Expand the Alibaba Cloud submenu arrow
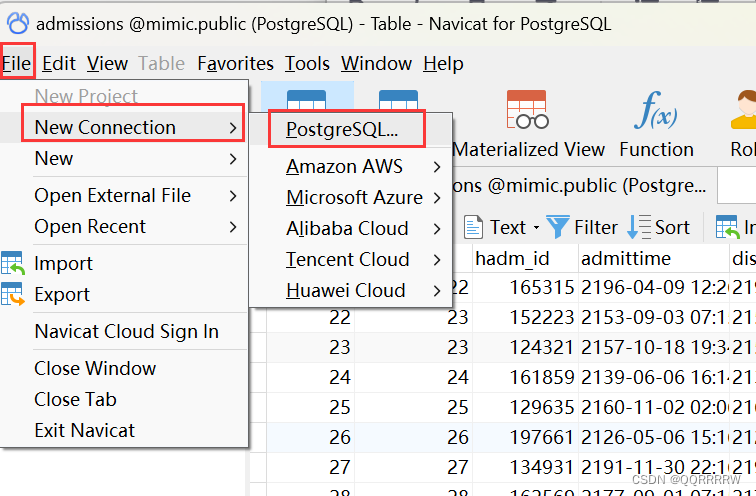Screen dimensions: 756x496 (x=437, y=228)
